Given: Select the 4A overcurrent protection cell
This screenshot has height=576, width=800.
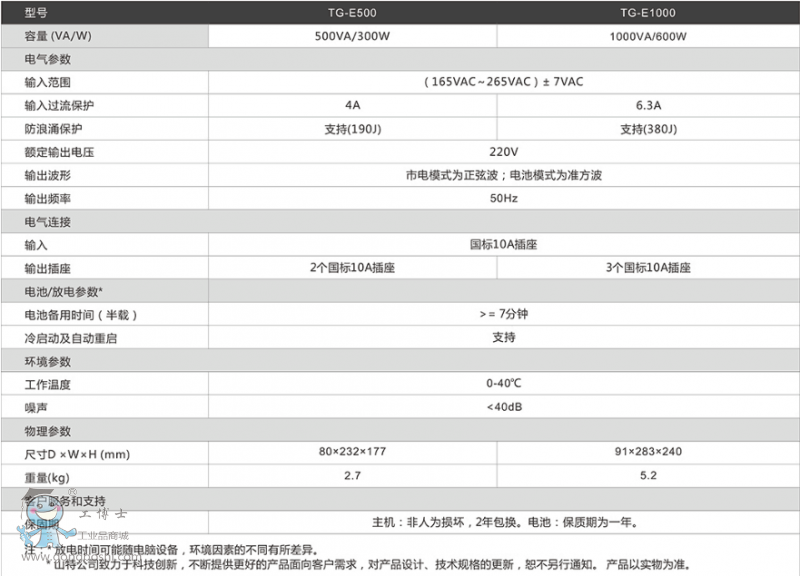Looking at the screenshot, I should (x=352, y=105).
